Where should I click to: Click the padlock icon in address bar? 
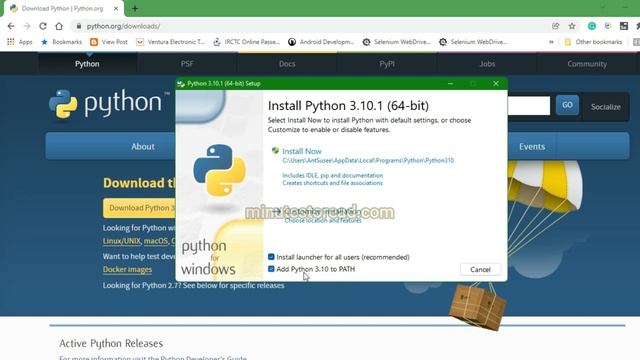coord(79,26)
